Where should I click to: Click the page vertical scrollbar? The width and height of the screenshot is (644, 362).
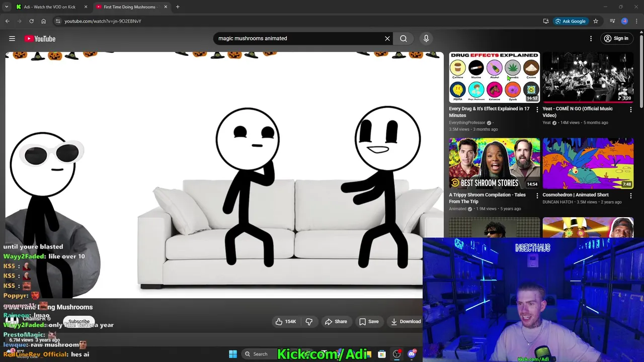pyautogui.click(x=641, y=70)
